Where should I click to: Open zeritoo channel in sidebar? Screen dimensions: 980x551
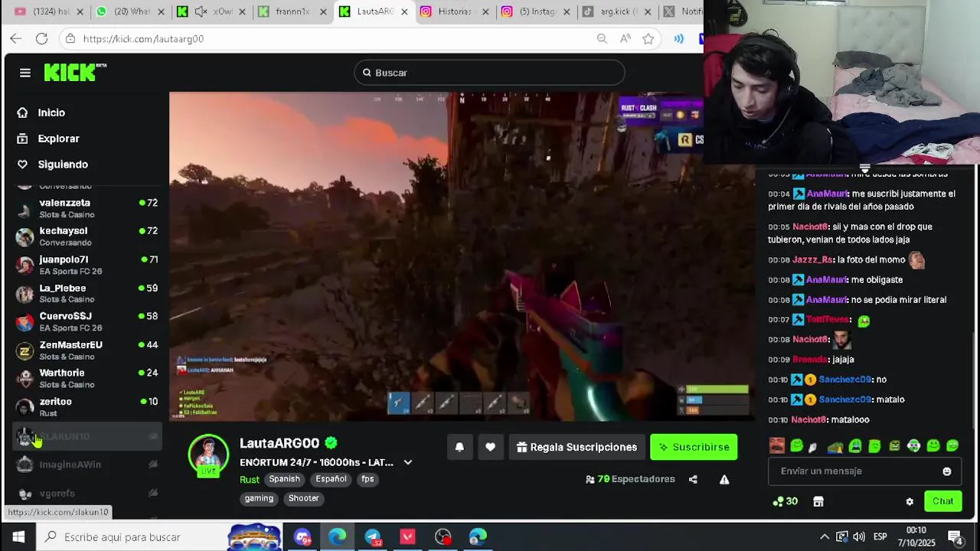point(87,406)
